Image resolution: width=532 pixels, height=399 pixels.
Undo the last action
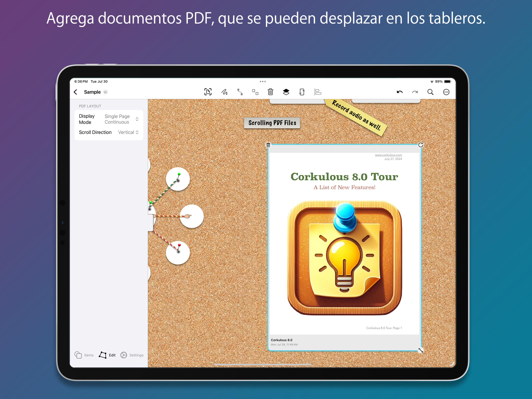[x=400, y=92]
